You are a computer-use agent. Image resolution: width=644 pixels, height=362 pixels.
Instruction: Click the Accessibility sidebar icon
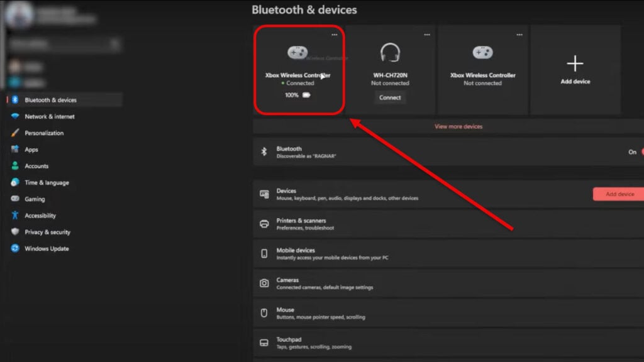click(15, 215)
